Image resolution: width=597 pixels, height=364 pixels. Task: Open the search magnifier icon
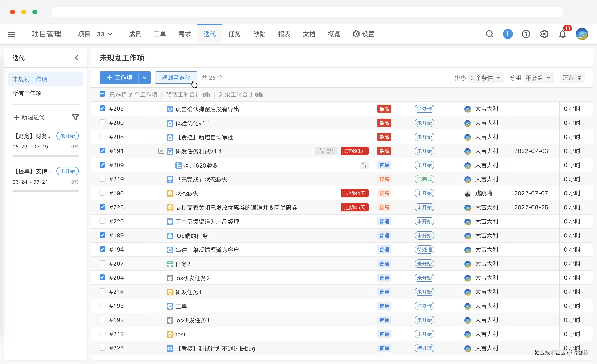tap(489, 34)
